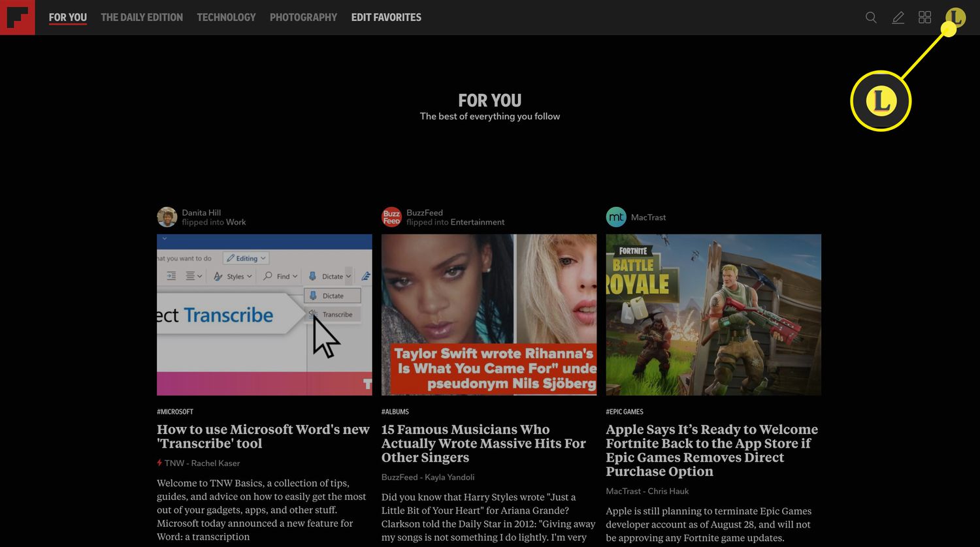Open the Microsoft Word Transcribe article thumbnail

[264, 315]
